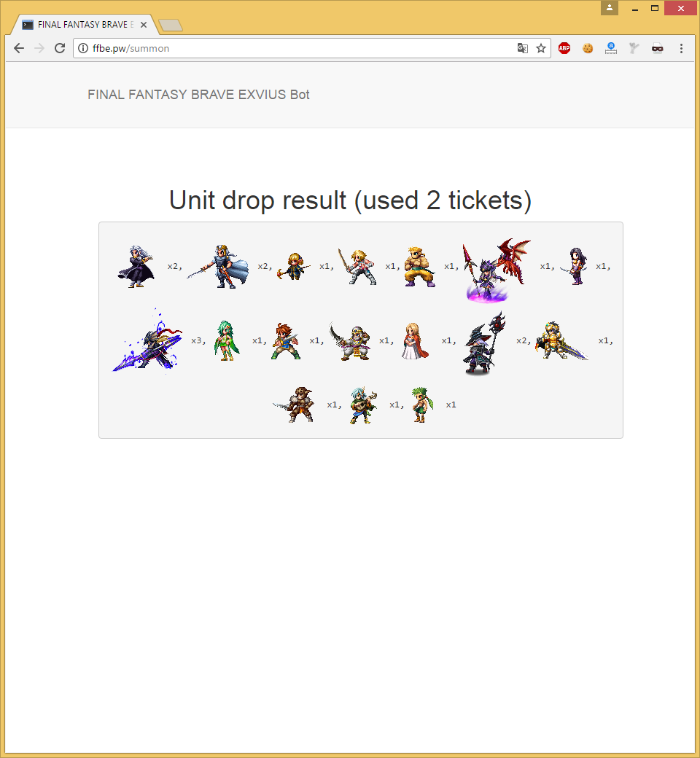Click the blonde woman in white dress
Image resolution: width=700 pixels, height=758 pixels.
coord(415,341)
